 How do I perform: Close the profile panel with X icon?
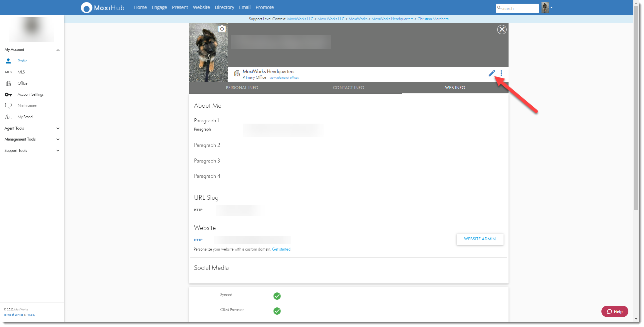(x=502, y=30)
